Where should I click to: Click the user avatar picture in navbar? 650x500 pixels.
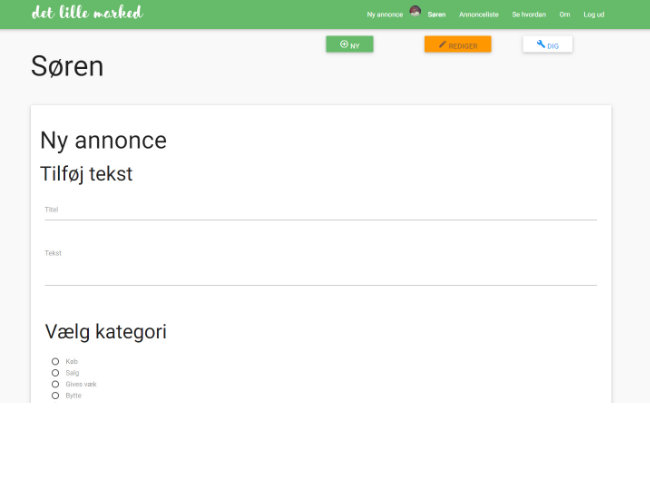click(x=415, y=12)
